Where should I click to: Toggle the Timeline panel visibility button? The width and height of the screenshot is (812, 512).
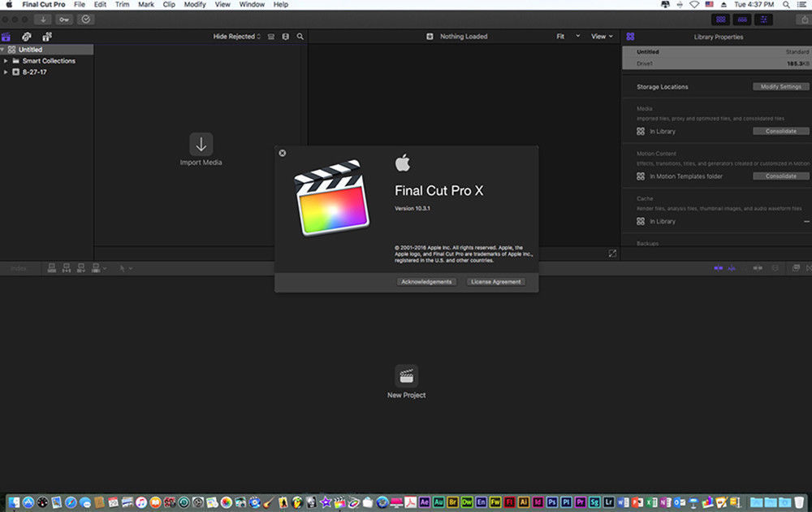tap(742, 20)
